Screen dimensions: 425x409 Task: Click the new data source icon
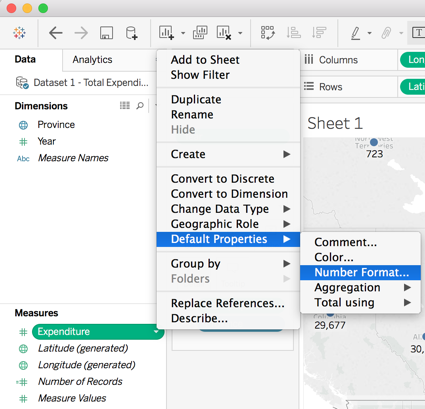[131, 33]
